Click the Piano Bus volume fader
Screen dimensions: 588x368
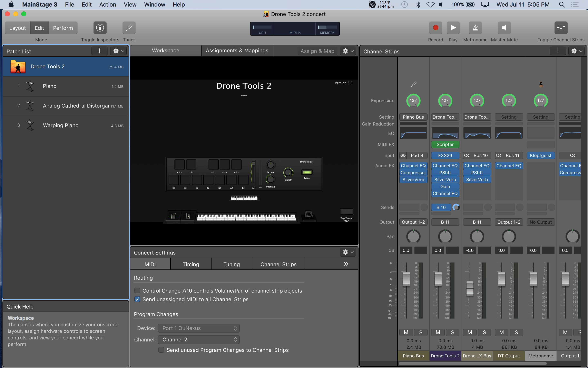[x=406, y=279]
